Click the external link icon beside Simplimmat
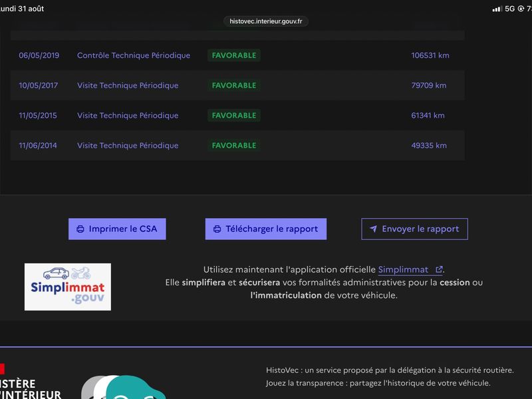The image size is (532, 399). click(x=439, y=269)
